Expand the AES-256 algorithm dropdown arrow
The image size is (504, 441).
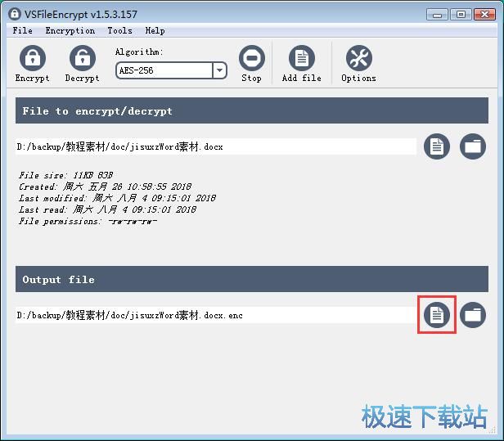coord(219,70)
